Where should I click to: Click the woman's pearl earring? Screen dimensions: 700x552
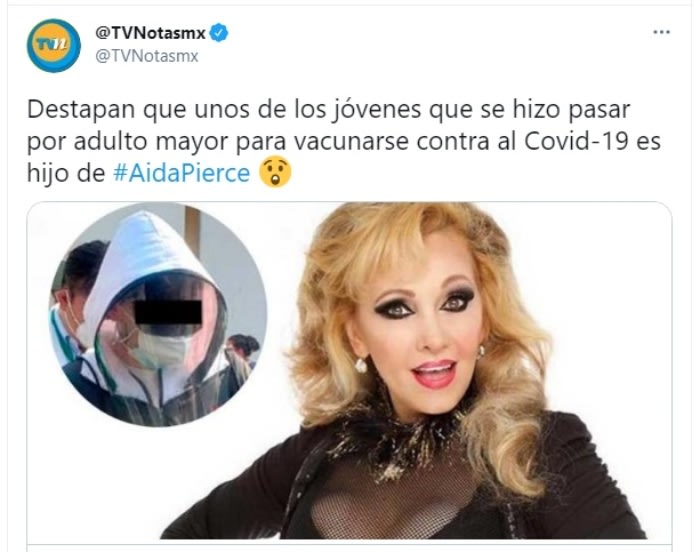pyautogui.click(x=361, y=365)
